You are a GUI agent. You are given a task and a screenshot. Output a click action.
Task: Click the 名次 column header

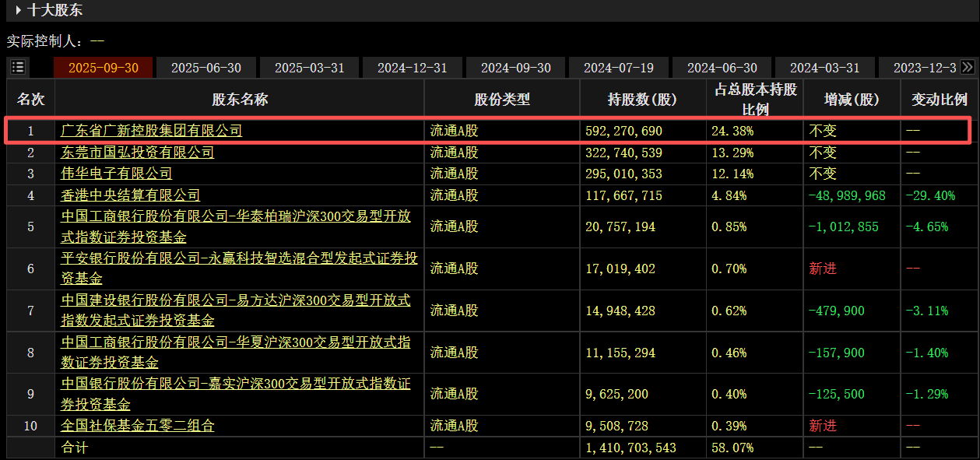tap(31, 99)
